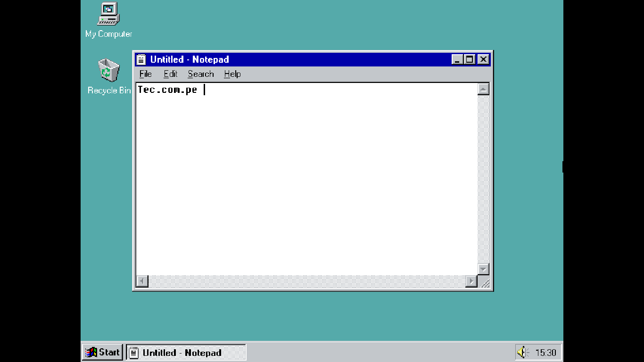Maximize the Notepad window
This screenshot has width=644, height=362.
click(x=469, y=59)
